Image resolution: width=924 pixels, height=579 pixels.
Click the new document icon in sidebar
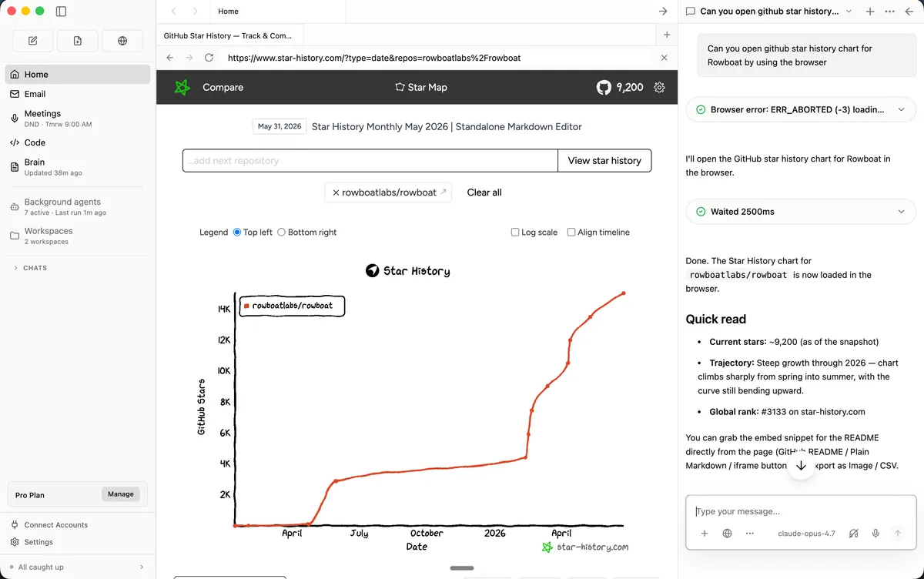point(78,41)
